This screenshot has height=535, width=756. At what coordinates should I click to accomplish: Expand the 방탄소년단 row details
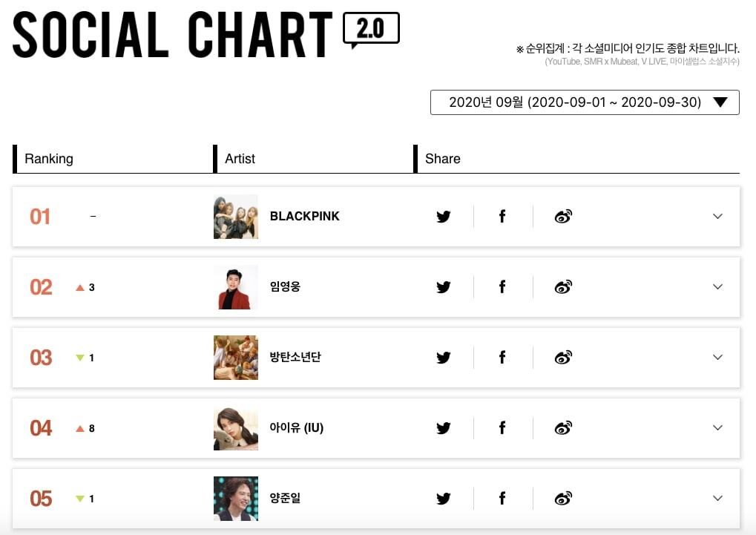point(717,358)
